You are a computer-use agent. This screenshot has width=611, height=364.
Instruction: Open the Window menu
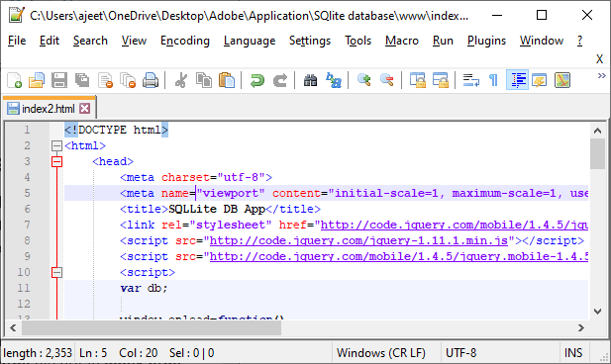click(x=542, y=41)
